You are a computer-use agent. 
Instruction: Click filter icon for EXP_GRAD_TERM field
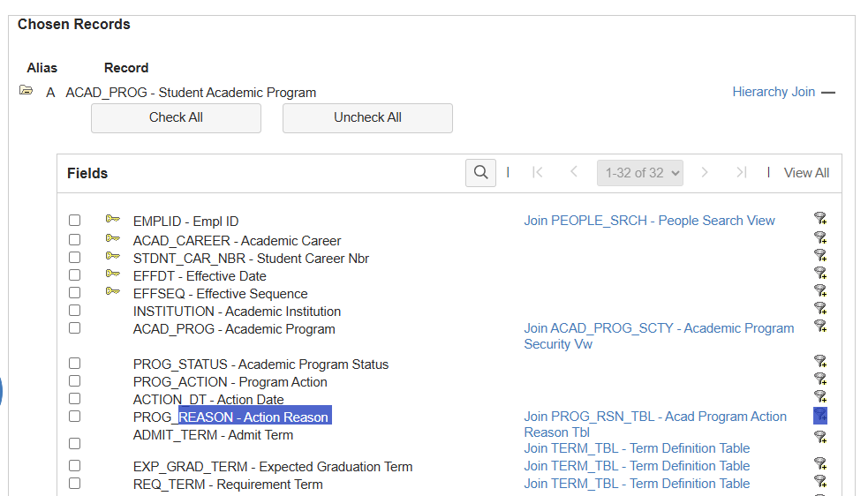(x=820, y=463)
